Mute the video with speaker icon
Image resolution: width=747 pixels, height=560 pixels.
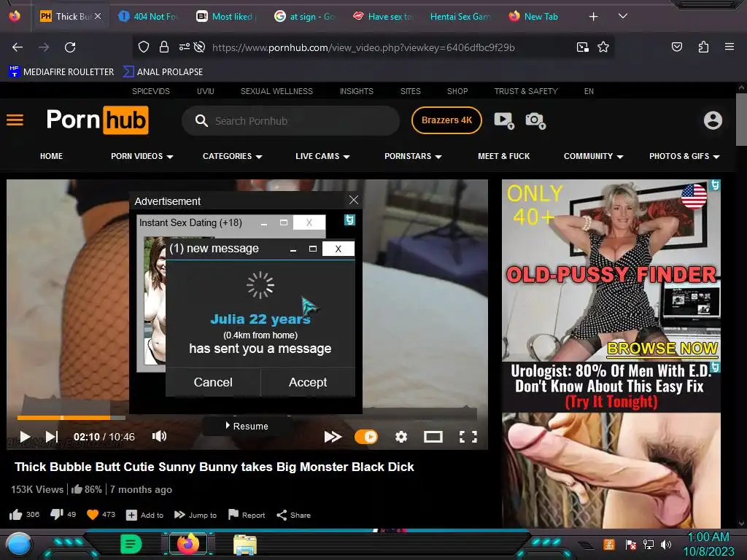click(159, 436)
